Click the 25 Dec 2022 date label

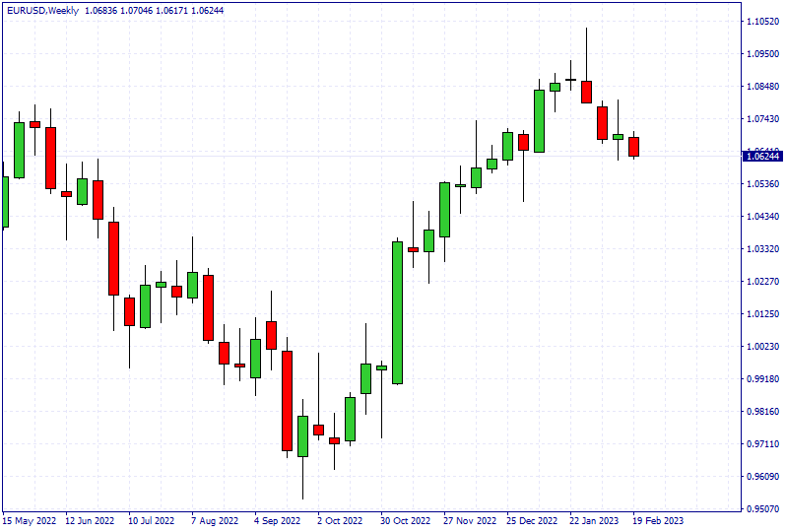531,521
